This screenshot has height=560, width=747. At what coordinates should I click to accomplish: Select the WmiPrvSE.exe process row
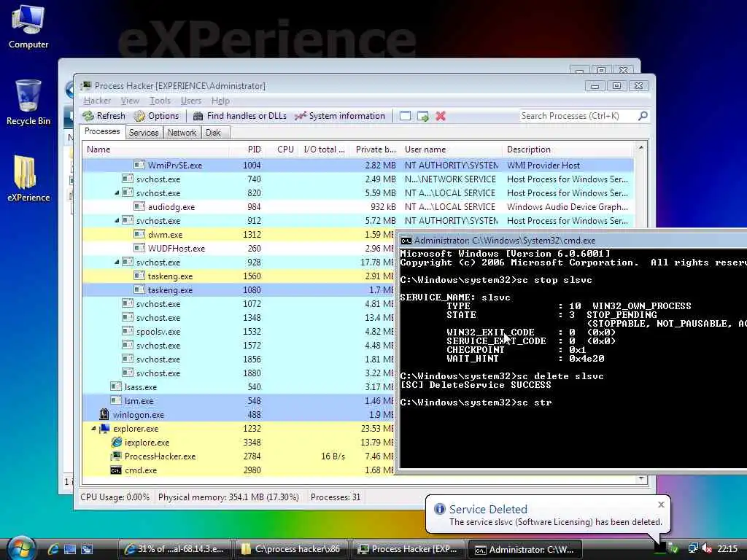[x=357, y=166]
